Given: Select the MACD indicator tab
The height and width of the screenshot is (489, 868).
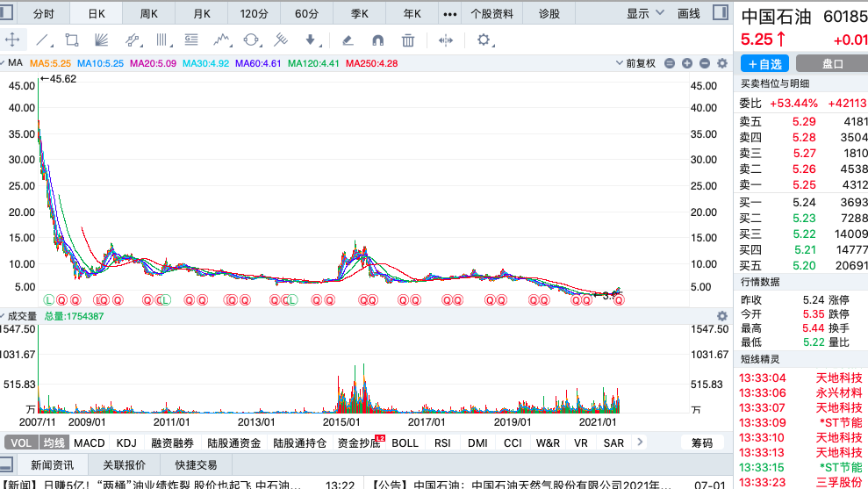Looking at the screenshot, I should click(90, 442).
